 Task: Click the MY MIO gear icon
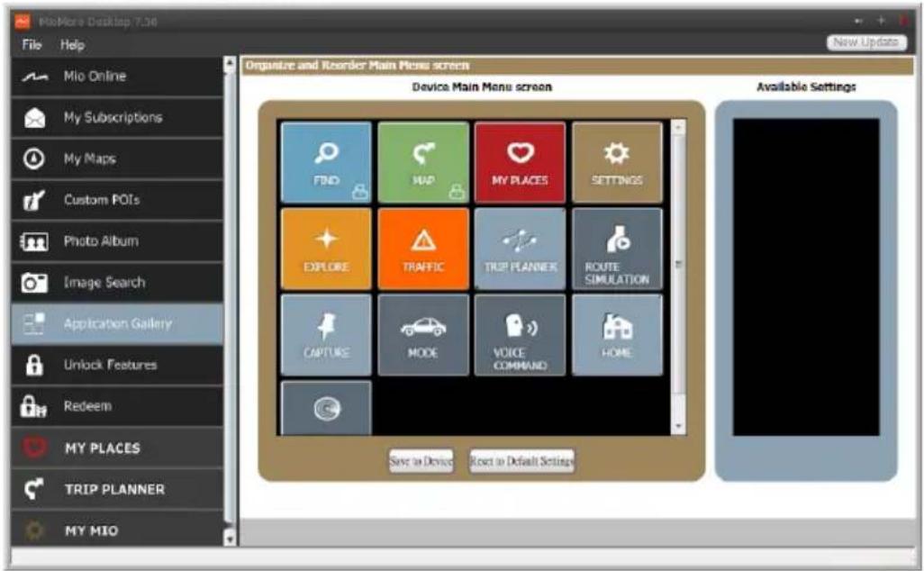point(34,530)
